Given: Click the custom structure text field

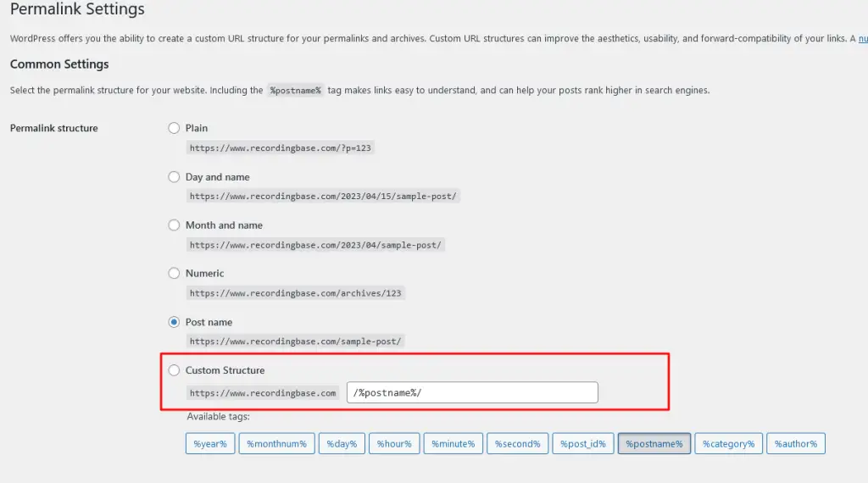Looking at the screenshot, I should coord(471,392).
